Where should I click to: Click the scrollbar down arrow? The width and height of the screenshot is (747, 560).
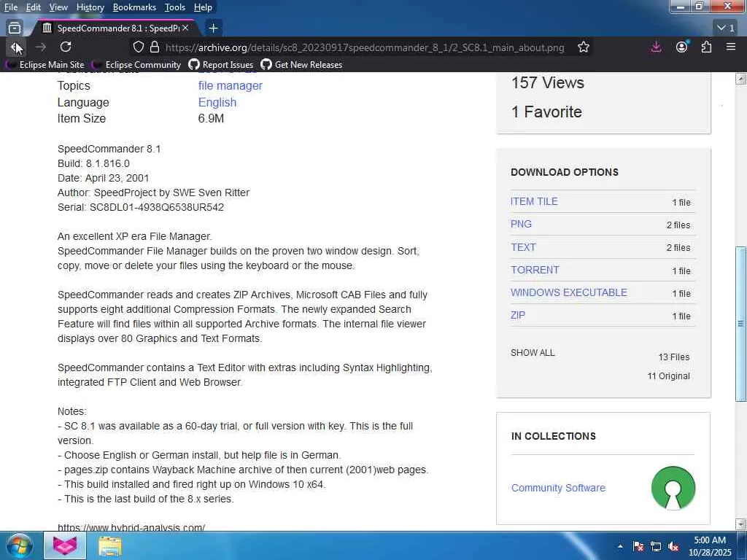[740, 524]
